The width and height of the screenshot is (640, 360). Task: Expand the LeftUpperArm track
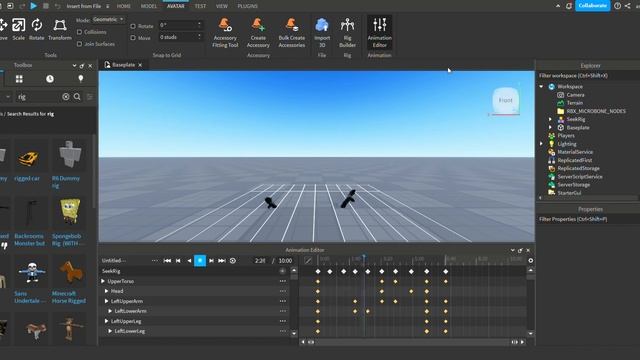point(107,301)
